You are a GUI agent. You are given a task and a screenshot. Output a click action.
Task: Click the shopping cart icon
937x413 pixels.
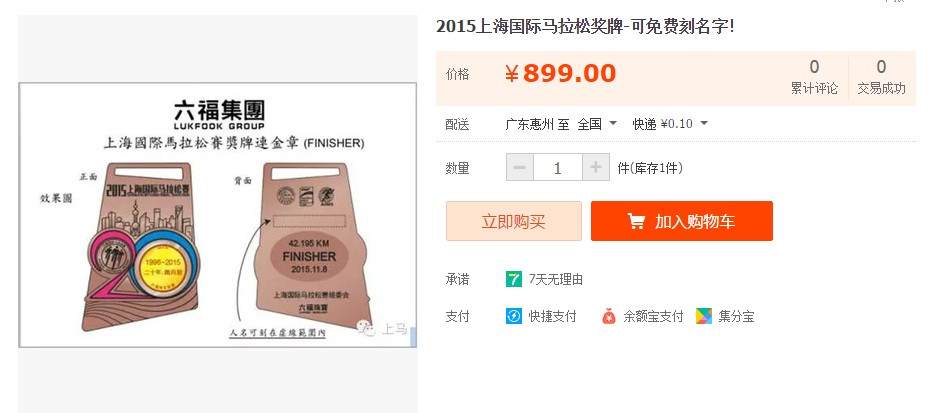(636, 222)
